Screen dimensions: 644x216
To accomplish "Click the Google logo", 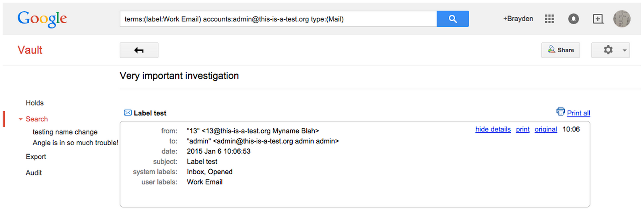I will coord(42,19).
